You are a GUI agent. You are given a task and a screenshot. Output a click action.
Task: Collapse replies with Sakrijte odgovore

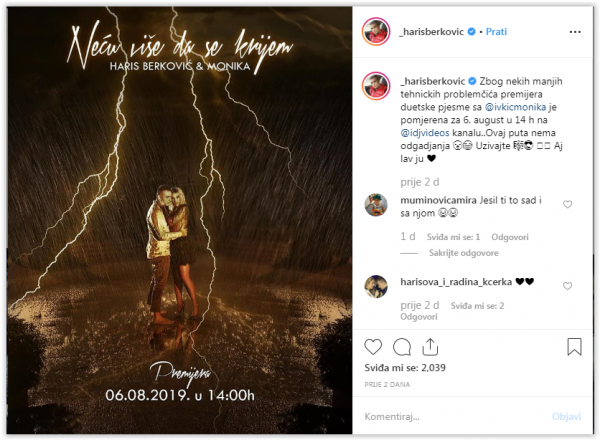tap(463, 253)
